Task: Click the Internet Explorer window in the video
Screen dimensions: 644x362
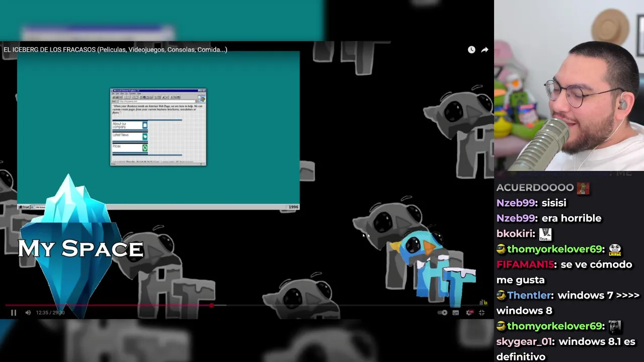Action: pos(158,127)
